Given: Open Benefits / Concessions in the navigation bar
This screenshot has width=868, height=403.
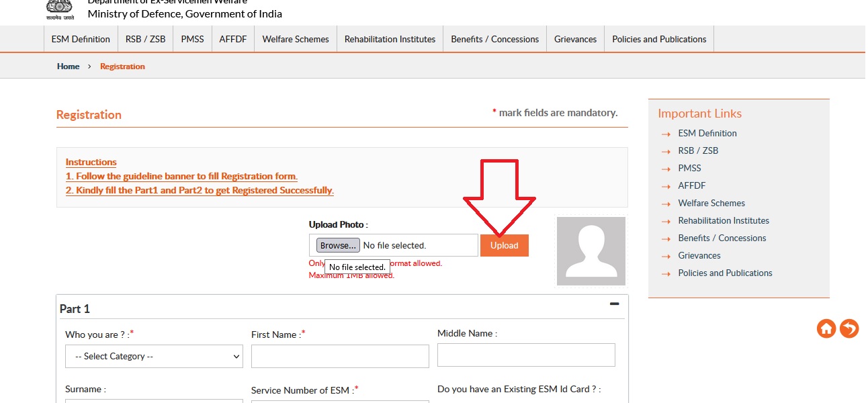Looking at the screenshot, I should pyautogui.click(x=495, y=39).
